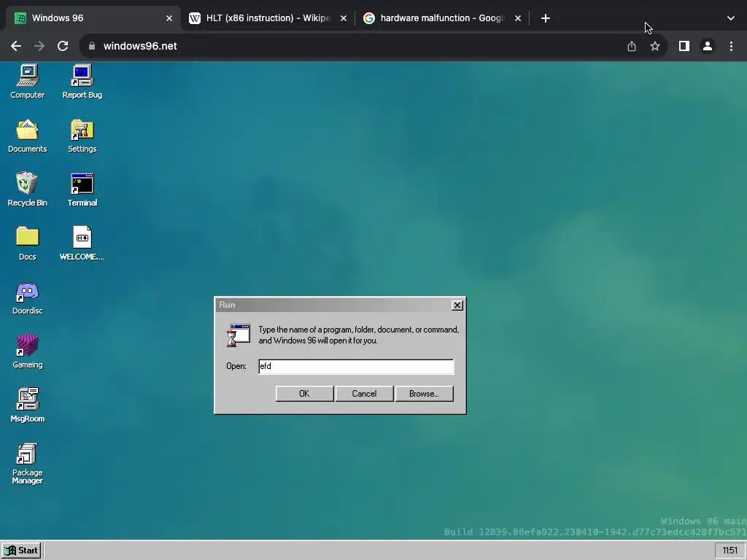Go forward in the browser
Screen dimensions: 747x560
pos(39,46)
